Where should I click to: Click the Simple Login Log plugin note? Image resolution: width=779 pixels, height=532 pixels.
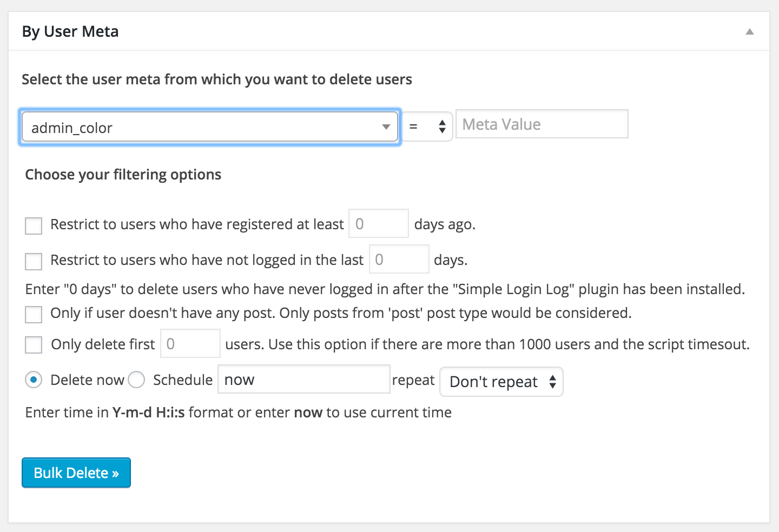tap(385, 289)
